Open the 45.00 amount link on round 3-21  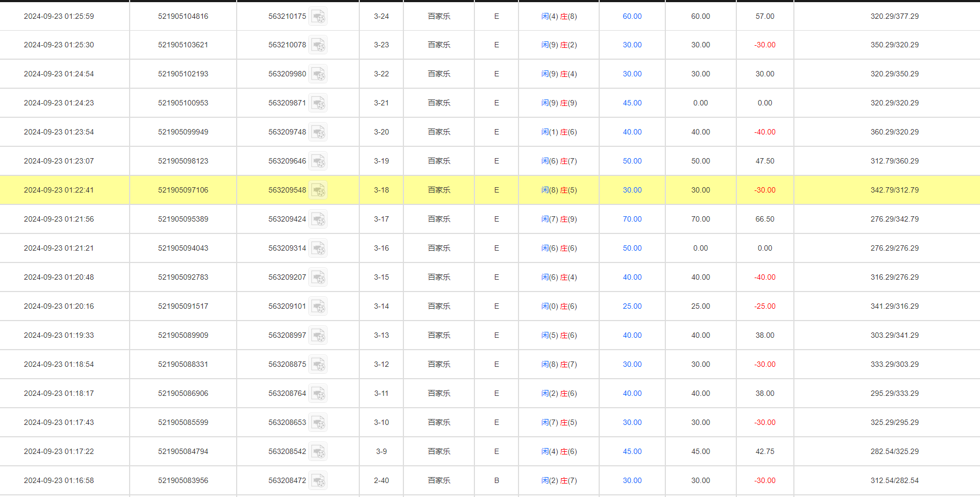tap(631, 103)
